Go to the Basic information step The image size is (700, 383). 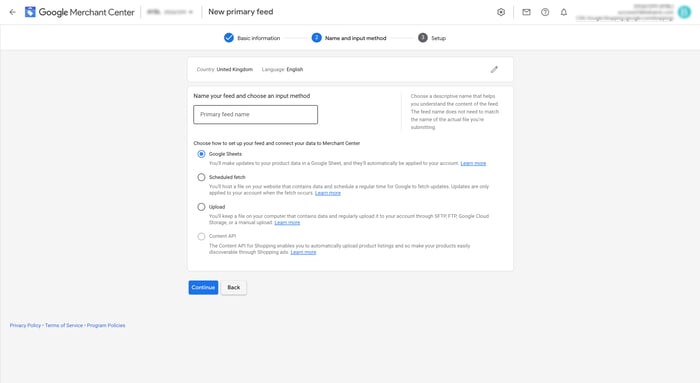click(252, 38)
